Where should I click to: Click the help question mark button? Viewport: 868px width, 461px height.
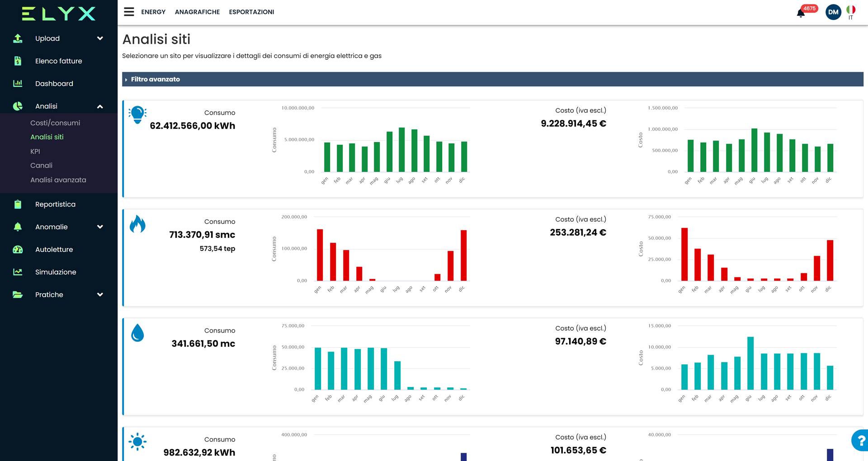(860, 440)
